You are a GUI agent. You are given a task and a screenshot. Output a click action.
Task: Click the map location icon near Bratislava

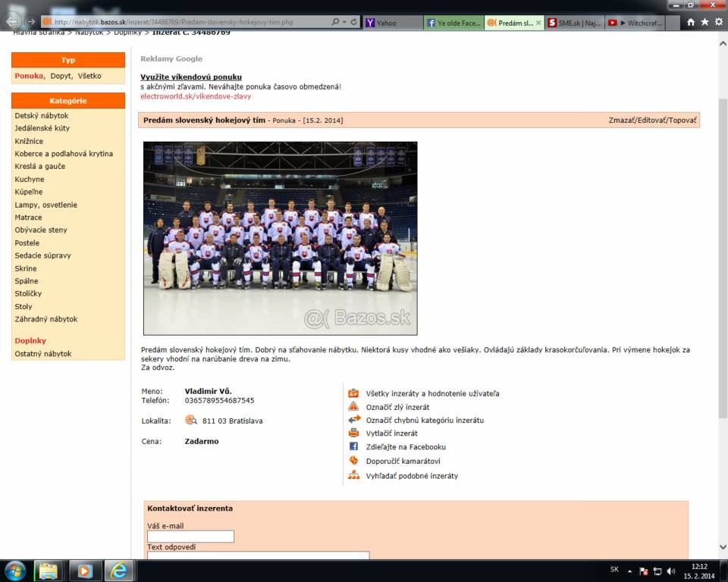[191, 421]
